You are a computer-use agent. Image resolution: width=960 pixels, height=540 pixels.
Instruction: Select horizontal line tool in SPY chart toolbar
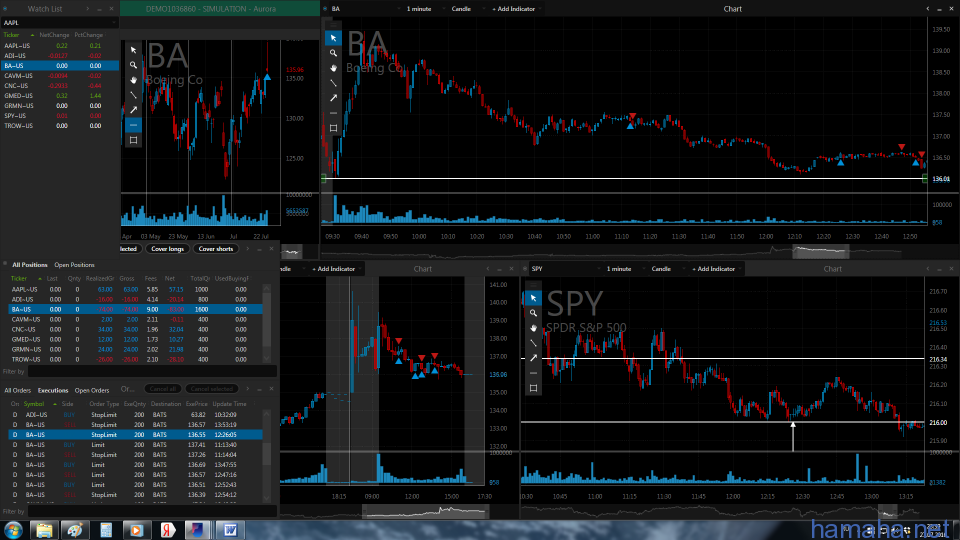[533, 373]
